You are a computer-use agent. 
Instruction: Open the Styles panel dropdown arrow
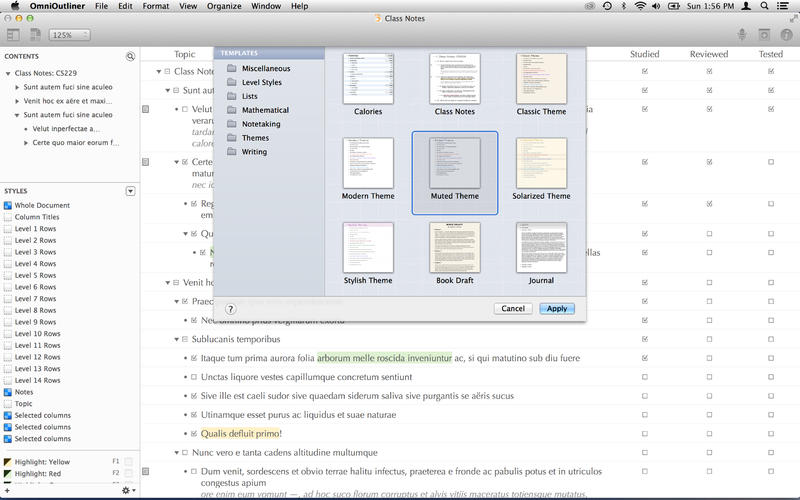(130, 190)
